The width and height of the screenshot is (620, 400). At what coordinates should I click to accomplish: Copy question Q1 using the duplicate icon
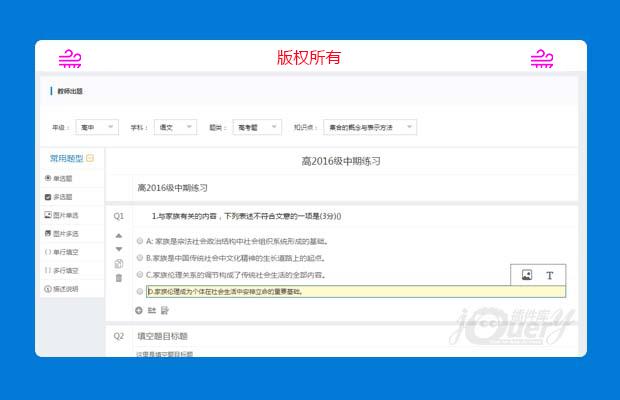pos(119,264)
